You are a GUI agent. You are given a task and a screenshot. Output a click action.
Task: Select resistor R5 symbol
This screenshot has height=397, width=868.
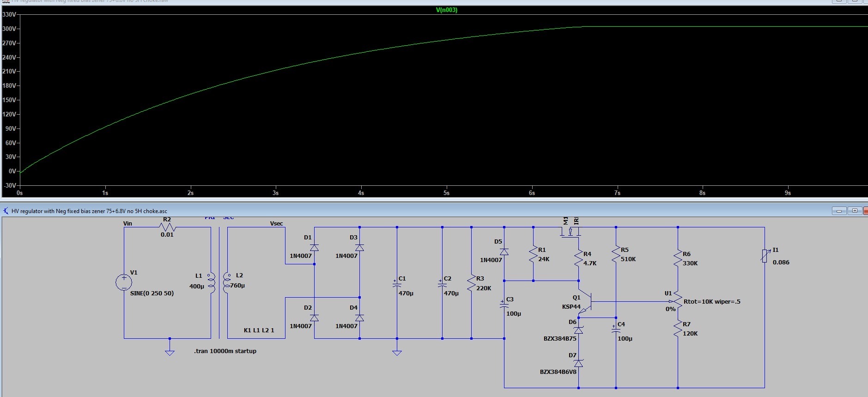tap(616, 254)
